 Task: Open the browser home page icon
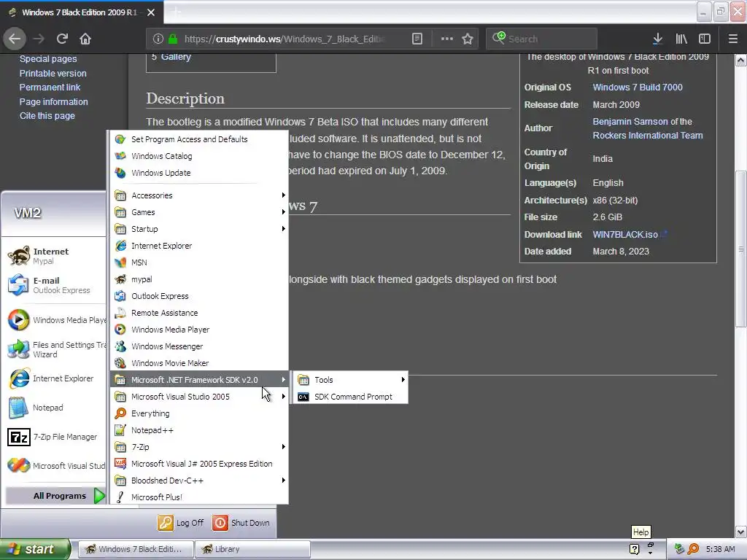point(85,39)
